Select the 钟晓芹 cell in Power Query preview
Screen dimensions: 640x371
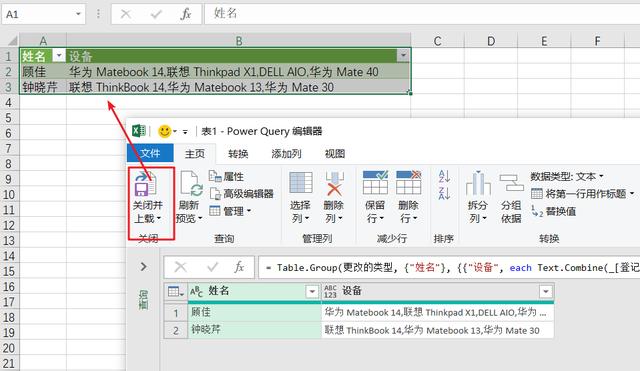tap(255, 330)
